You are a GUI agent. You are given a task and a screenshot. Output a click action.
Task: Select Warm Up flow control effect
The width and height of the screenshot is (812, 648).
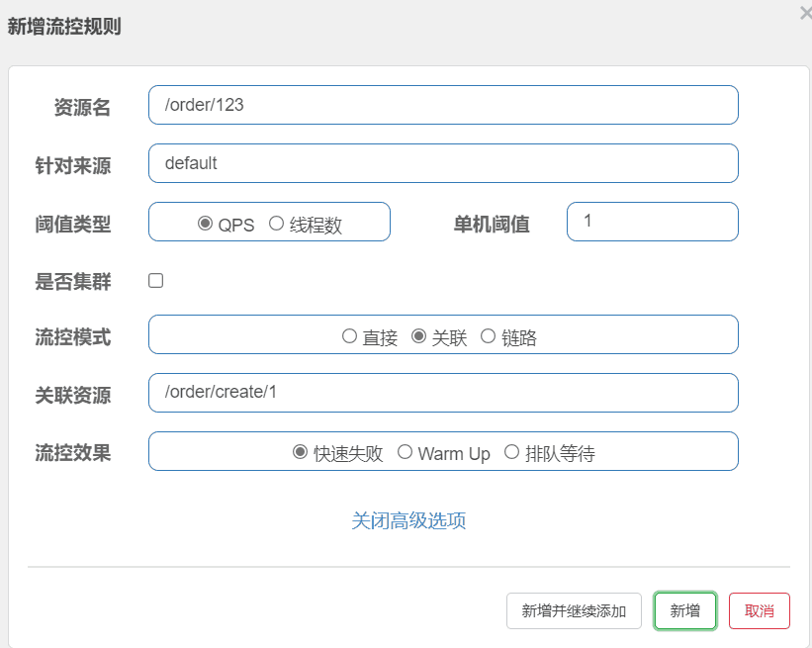pyautogui.click(x=405, y=452)
